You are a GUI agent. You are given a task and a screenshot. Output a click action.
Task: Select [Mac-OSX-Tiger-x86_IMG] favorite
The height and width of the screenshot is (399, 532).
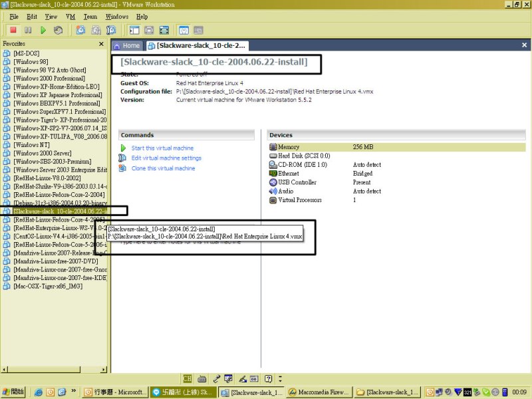(48, 287)
